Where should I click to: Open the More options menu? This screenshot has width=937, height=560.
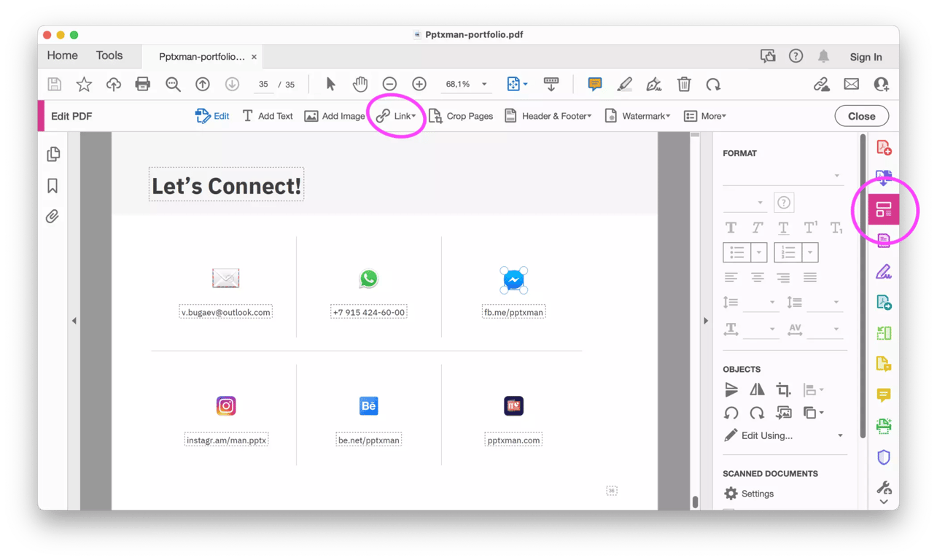tap(704, 116)
